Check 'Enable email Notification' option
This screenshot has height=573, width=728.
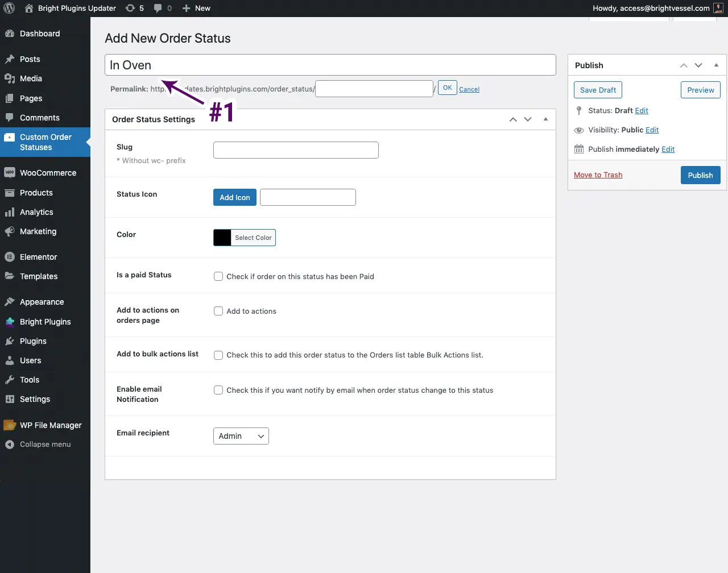click(x=218, y=390)
